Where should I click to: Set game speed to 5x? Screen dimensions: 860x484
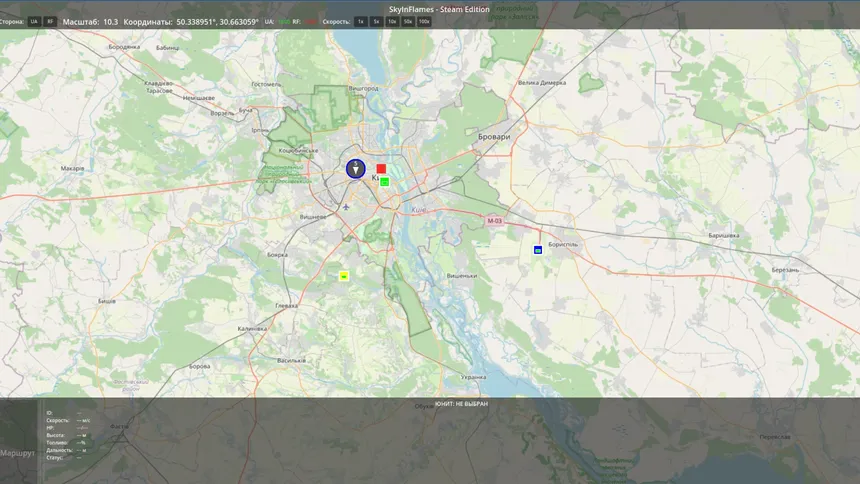pos(376,22)
